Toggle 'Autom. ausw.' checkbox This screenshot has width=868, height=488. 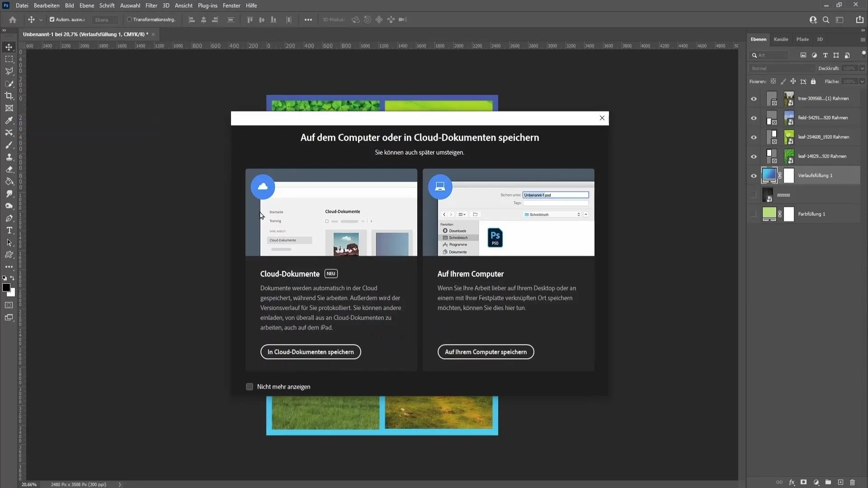tap(52, 19)
